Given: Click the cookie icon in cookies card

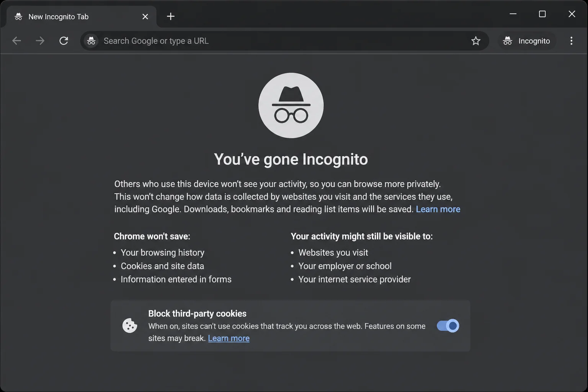Looking at the screenshot, I should click(130, 326).
